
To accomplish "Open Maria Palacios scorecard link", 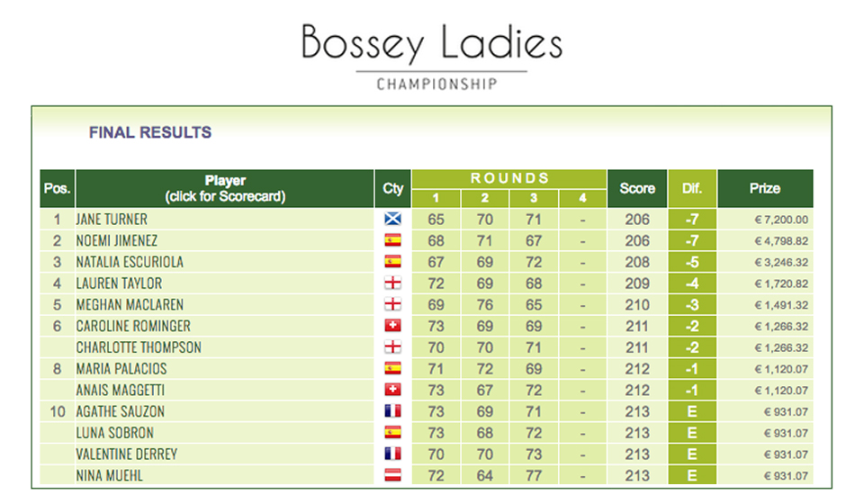I will [121, 369].
